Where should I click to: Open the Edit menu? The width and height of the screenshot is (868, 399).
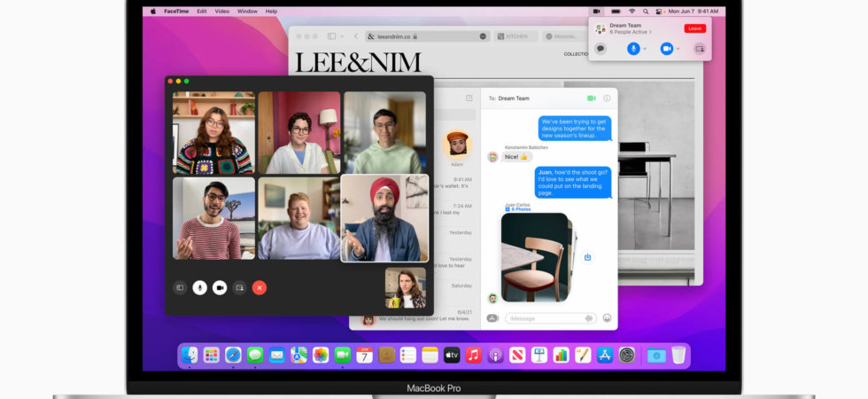click(x=202, y=11)
